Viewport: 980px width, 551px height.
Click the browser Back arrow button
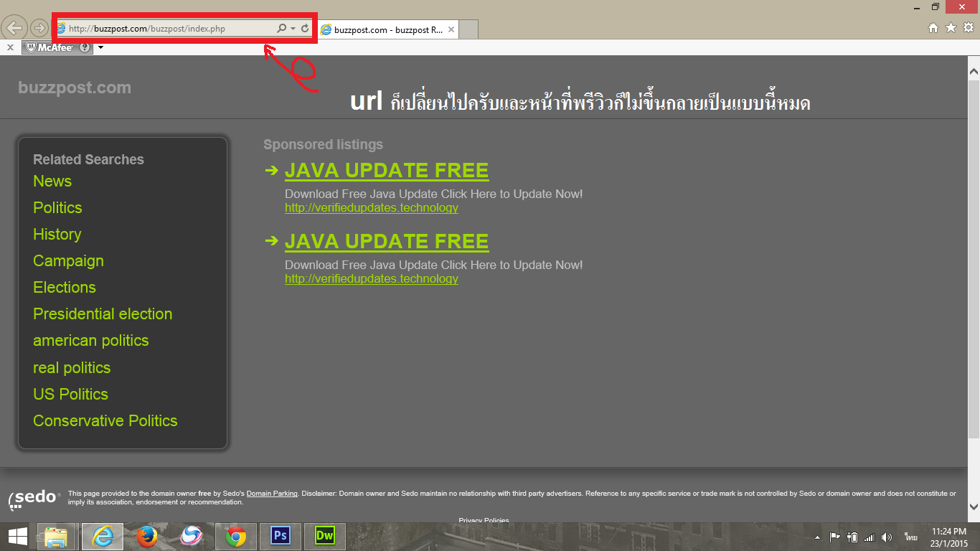click(x=14, y=29)
